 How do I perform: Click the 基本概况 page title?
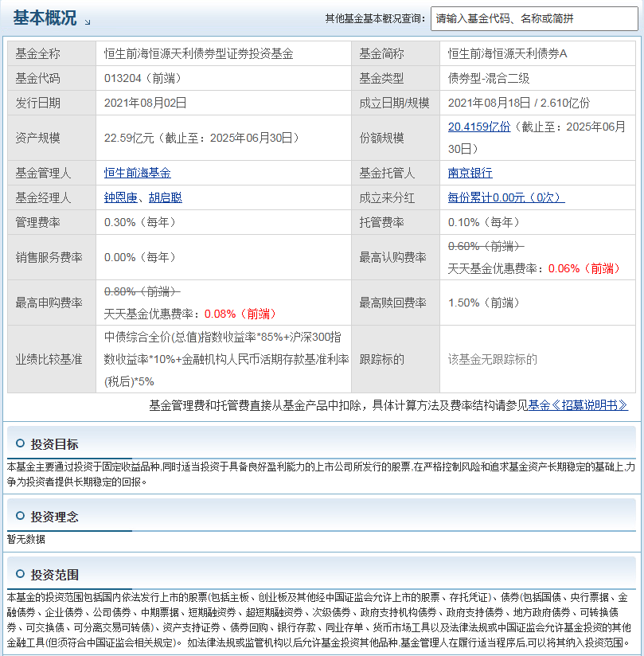(45, 18)
